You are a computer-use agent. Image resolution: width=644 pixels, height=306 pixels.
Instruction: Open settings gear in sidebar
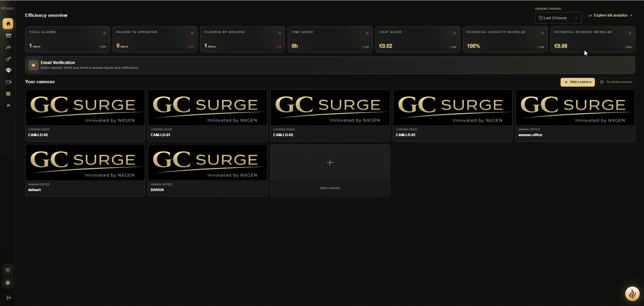[x=8, y=283]
